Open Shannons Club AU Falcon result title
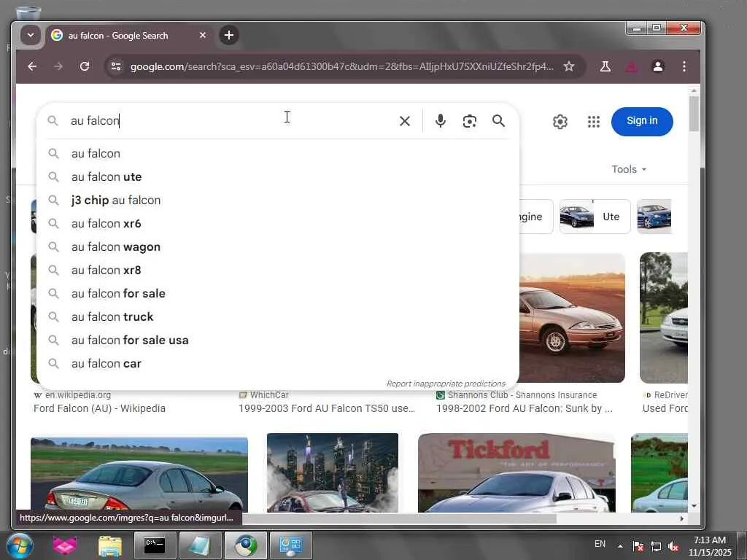This screenshot has height=560, width=747. click(525, 408)
